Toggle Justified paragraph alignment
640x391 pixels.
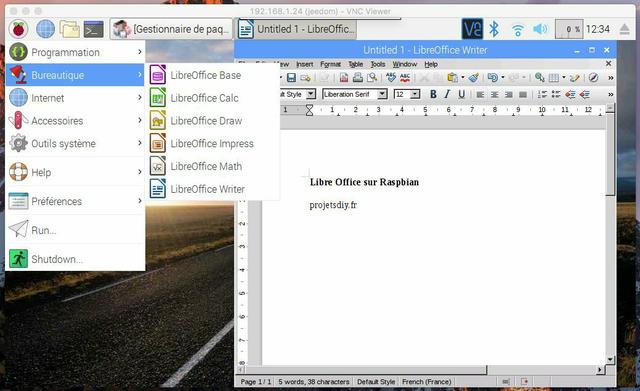[x=522, y=95]
